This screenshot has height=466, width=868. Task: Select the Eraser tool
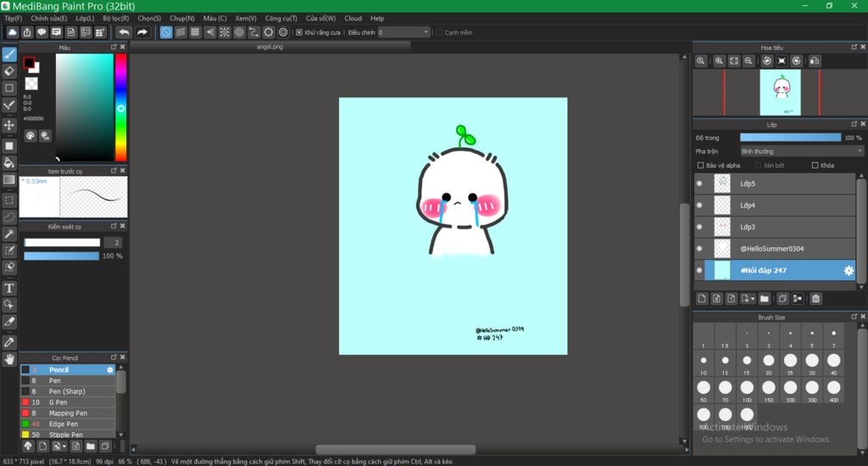pos(8,71)
